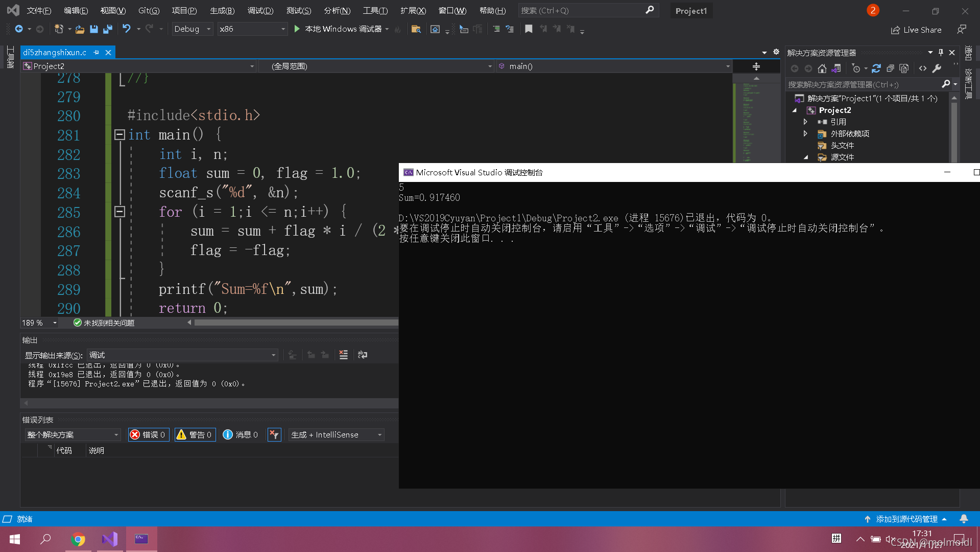The height and width of the screenshot is (552, 980).
Task: Select the di5zhangshixun.c editor tab
Action: 55,52
